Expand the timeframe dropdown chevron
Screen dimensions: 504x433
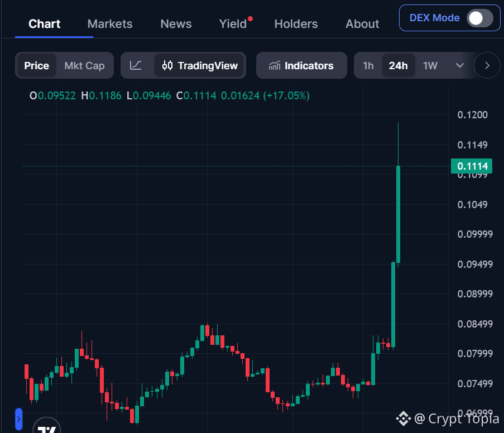(x=460, y=66)
